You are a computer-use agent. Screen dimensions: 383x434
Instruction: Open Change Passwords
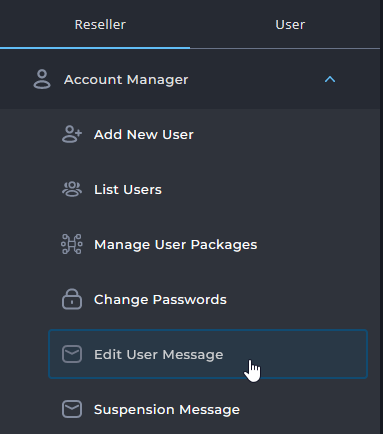point(160,299)
